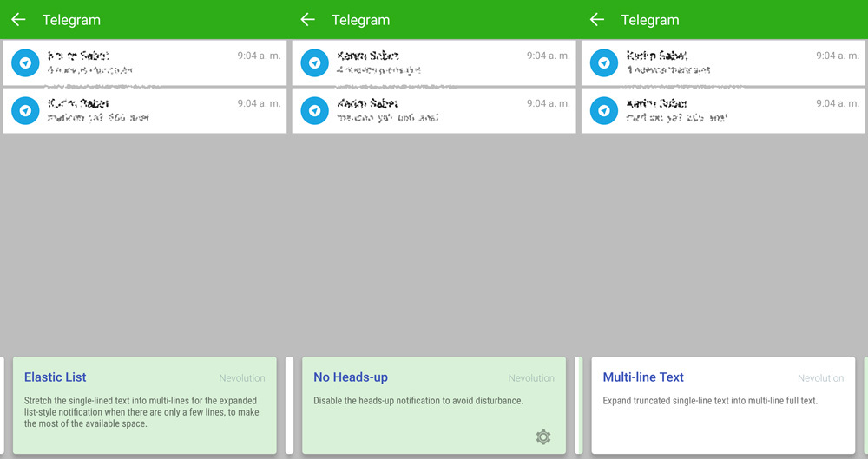Click Telegram title in the Multi-line Text screen

tap(650, 20)
